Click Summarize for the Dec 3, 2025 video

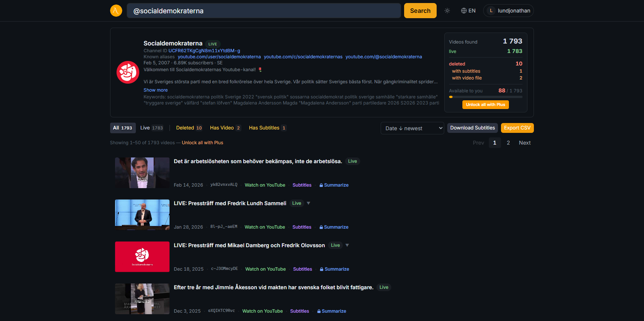(x=332, y=311)
